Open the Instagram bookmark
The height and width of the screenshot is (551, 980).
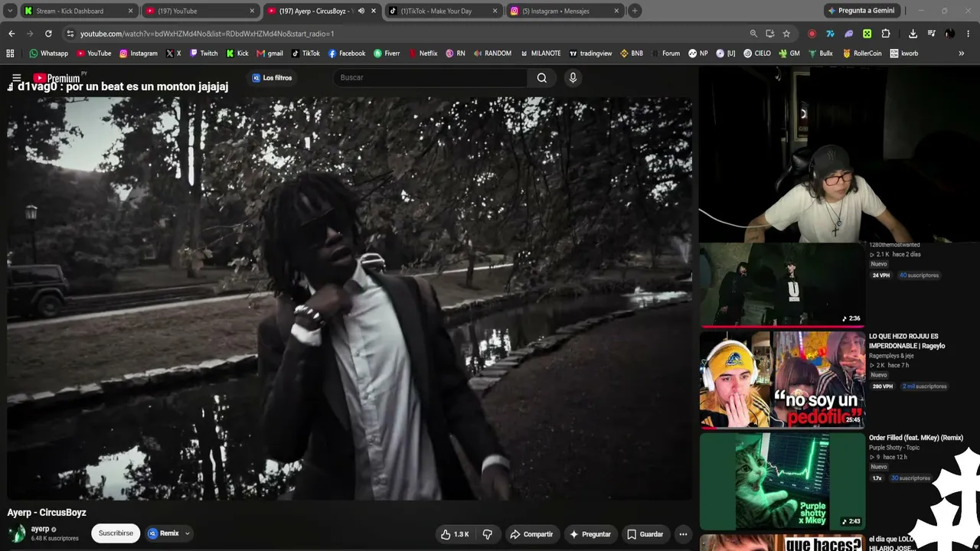pos(139,54)
